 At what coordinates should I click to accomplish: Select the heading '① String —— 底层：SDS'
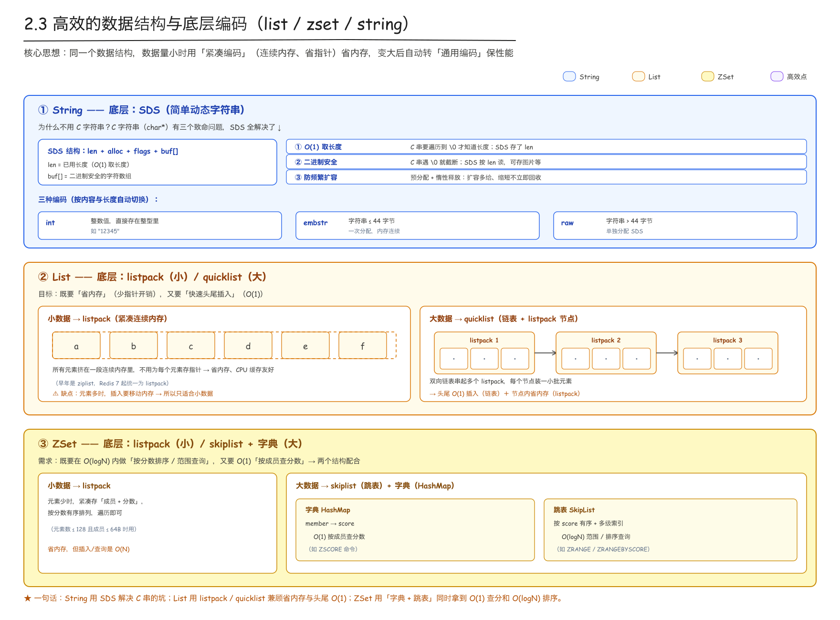pyautogui.click(x=142, y=110)
